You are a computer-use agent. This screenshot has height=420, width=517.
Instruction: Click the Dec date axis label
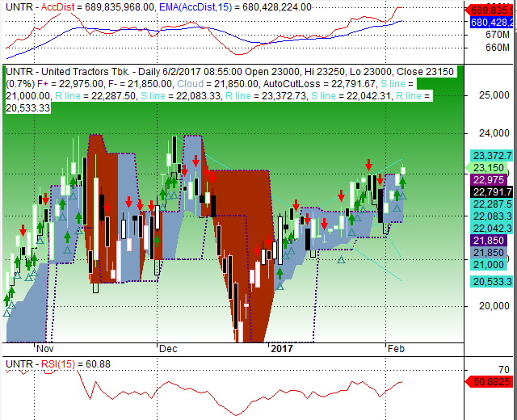click(168, 349)
